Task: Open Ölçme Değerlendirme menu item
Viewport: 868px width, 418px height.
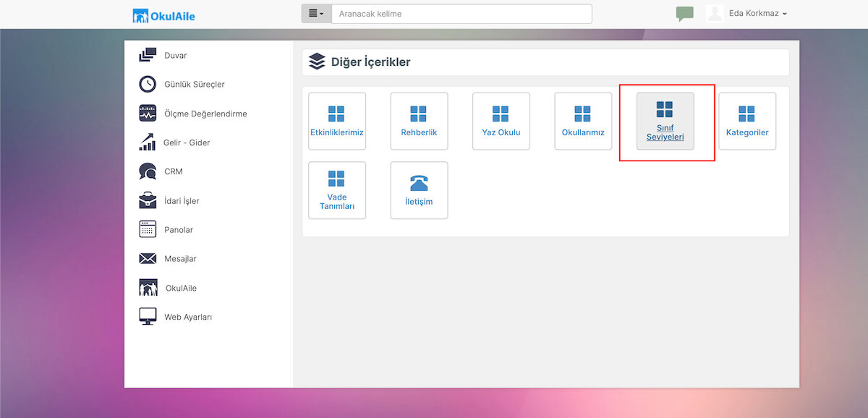Action: click(205, 114)
